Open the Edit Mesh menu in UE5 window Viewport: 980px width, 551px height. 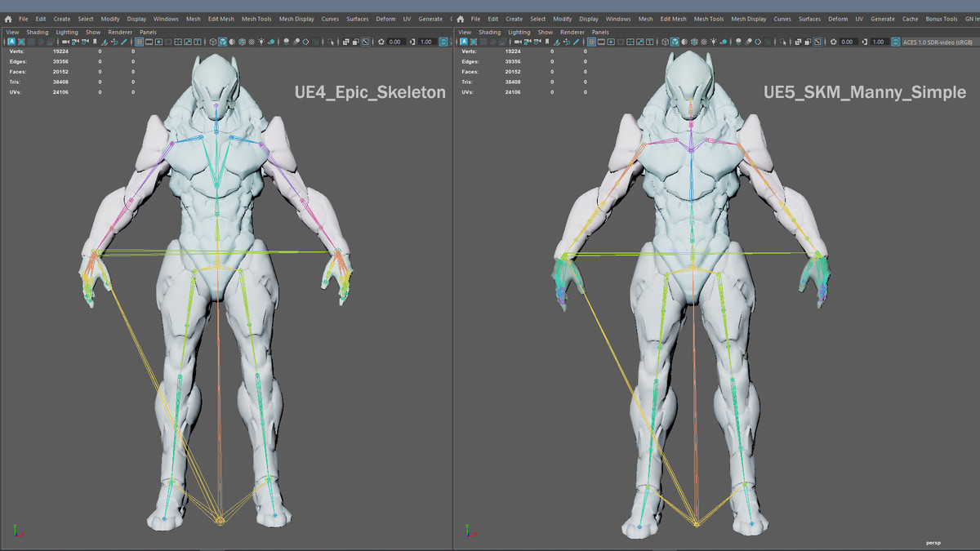[x=674, y=19]
